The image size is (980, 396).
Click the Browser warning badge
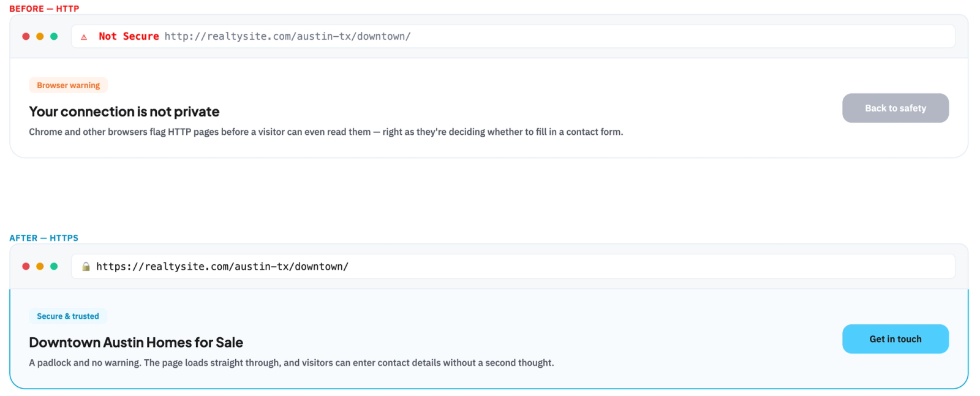[69, 85]
